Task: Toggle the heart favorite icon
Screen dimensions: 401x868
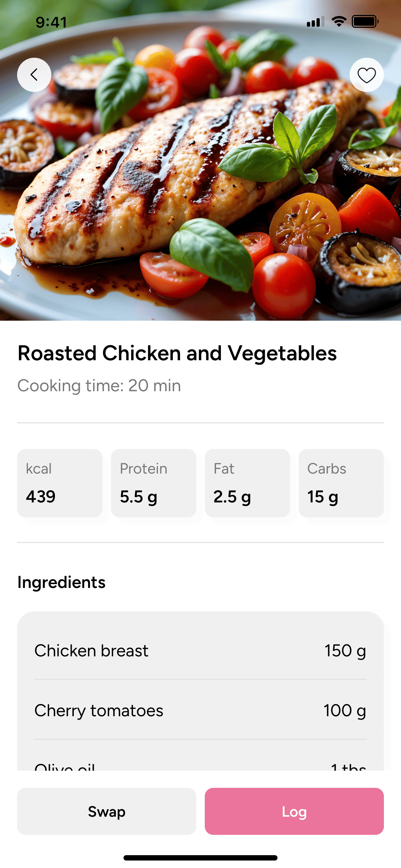Action: tap(366, 75)
